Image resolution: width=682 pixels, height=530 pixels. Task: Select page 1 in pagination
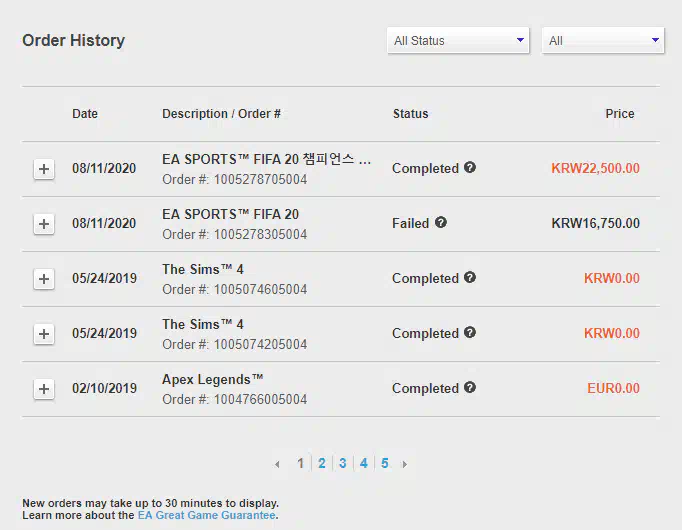(300, 463)
